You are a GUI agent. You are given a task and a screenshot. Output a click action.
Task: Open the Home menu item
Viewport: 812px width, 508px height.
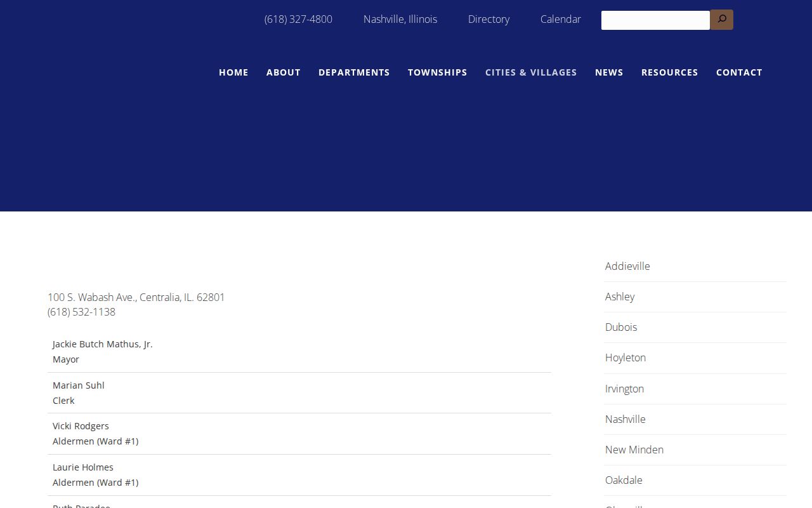tap(233, 72)
